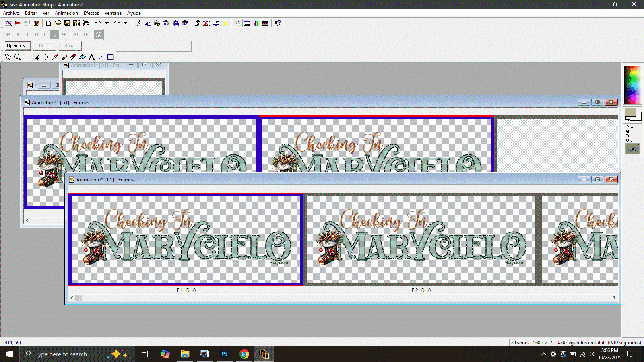Toggle the View Animation play button
Screen dimensions: 644x362
[x=55, y=35]
